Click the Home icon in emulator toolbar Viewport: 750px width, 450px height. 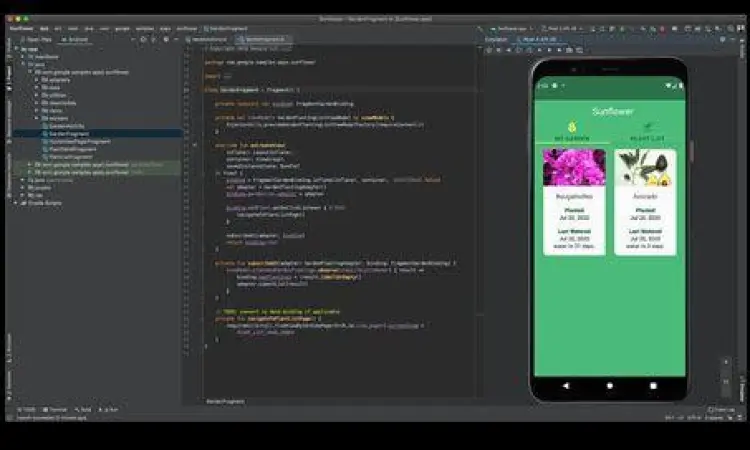point(550,50)
